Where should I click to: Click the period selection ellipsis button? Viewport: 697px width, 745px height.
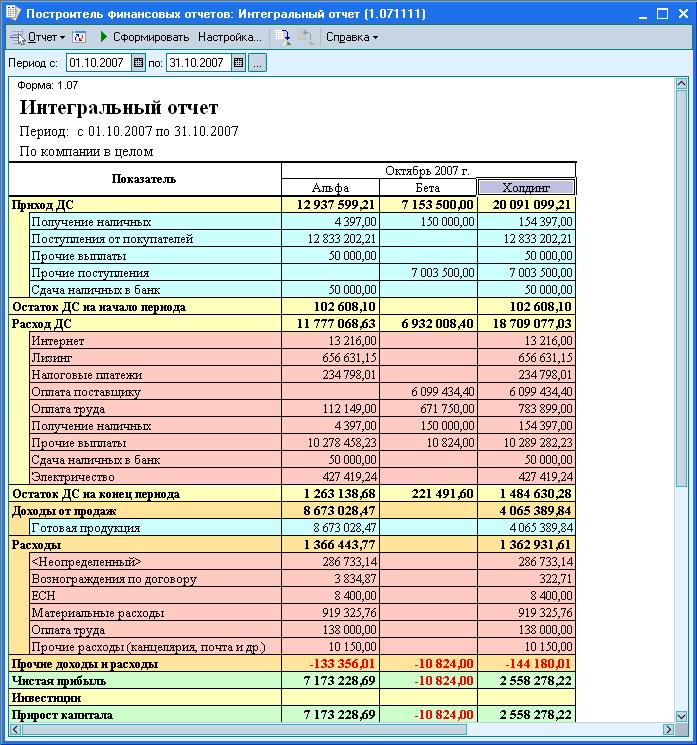[x=257, y=63]
